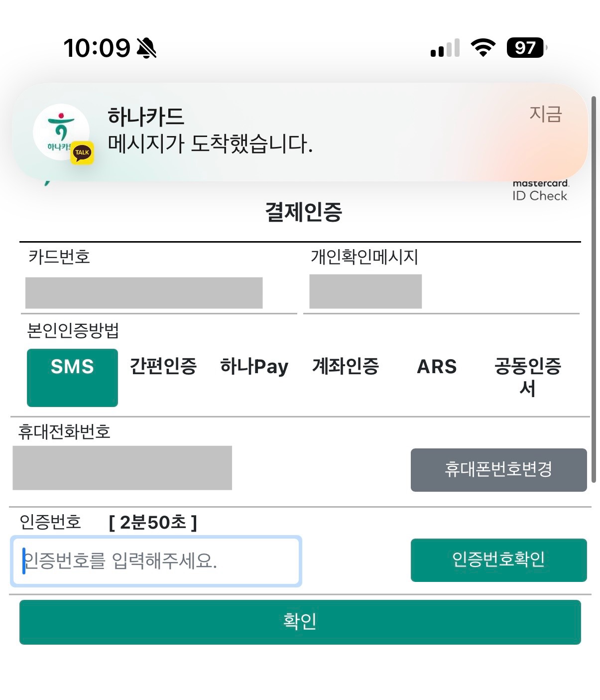Tap the KakaoTalk badge on notification
The height and width of the screenshot is (700, 600).
(83, 153)
